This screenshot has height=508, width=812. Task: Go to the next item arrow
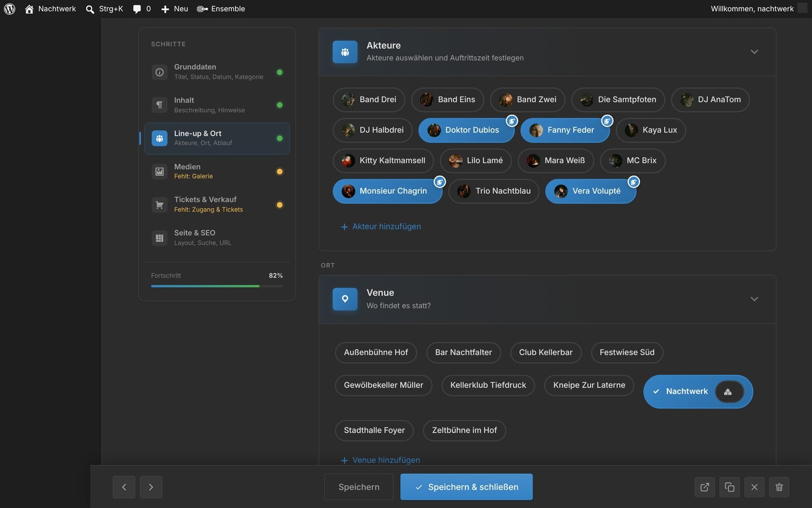(x=151, y=487)
